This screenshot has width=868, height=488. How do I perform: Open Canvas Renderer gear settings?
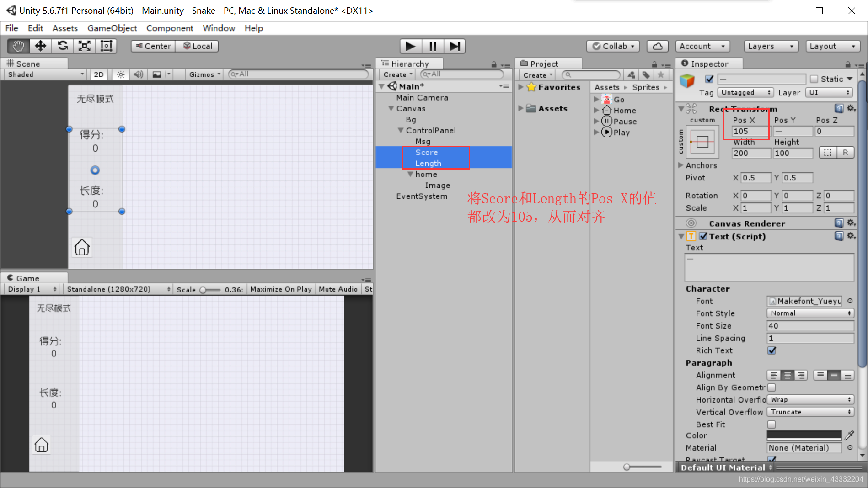click(851, 223)
